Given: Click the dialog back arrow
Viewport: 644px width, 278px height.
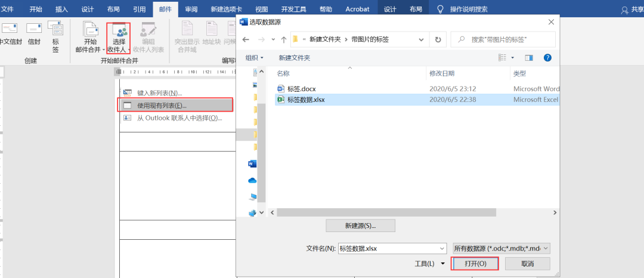Looking at the screenshot, I should tap(246, 39).
